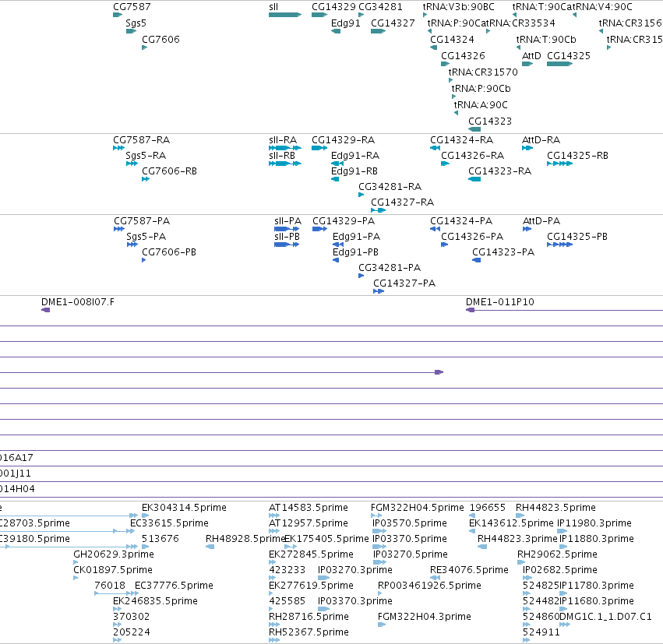663x644 pixels.
Task: Click the CG14327 gene label
Action: tap(393, 23)
